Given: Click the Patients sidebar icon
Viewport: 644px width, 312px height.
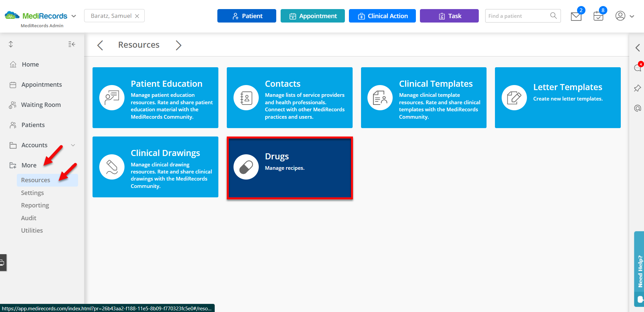Looking at the screenshot, I should click(13, 125).
